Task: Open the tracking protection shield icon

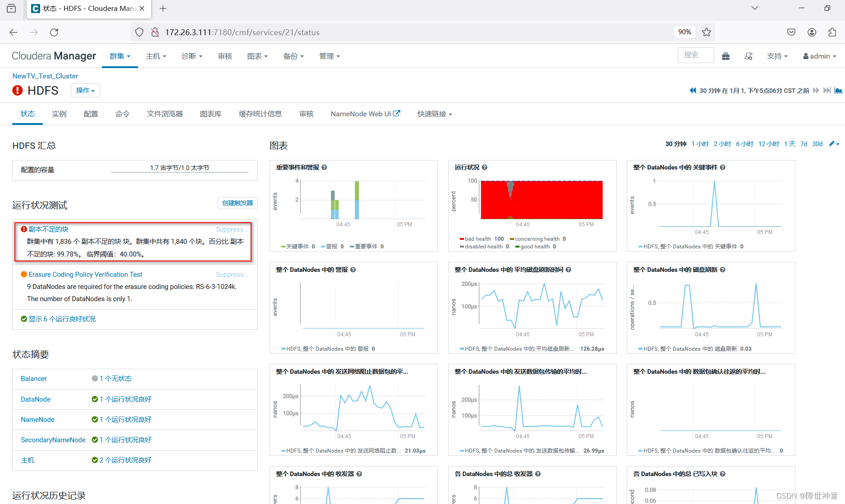Action: coord(139,32)
